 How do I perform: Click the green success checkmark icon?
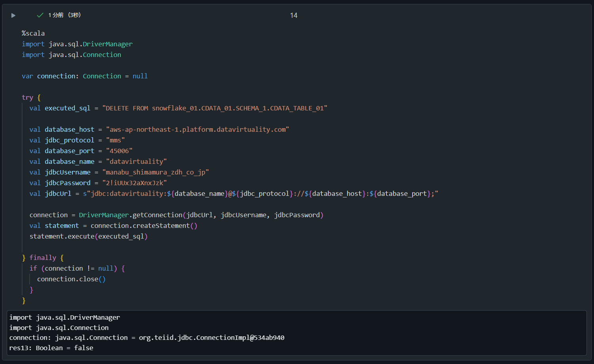point(40,15)
